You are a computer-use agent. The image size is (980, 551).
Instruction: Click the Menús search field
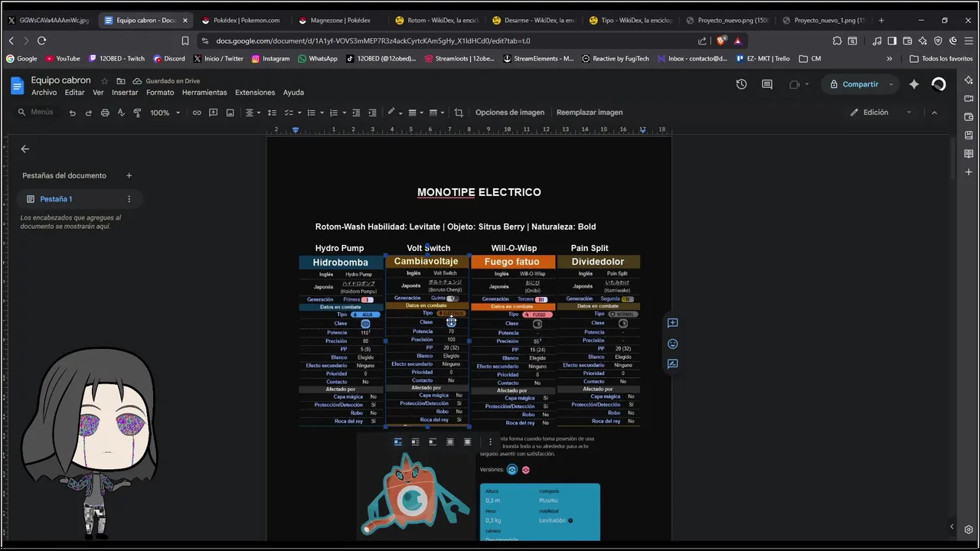tap(38, 112)
